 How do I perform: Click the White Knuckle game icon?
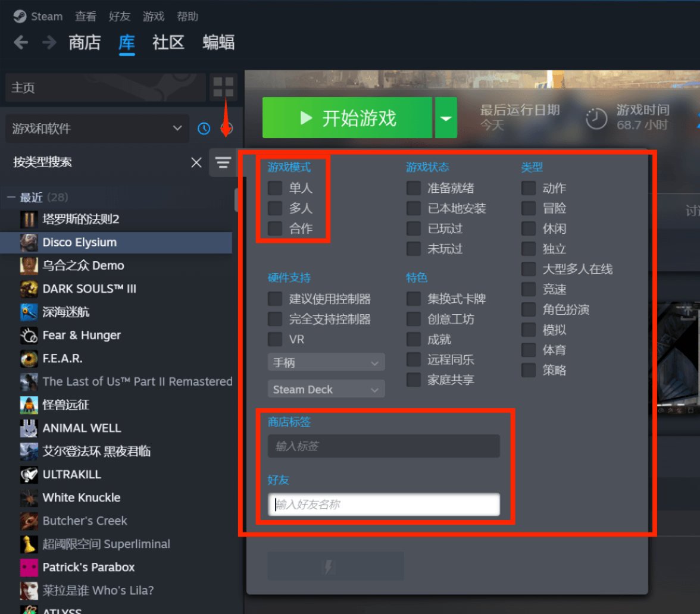29,497
